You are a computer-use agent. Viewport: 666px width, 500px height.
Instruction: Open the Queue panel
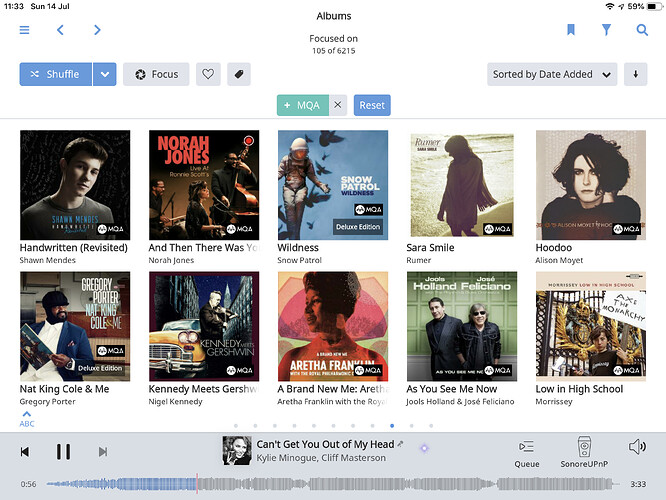point(527,452)
